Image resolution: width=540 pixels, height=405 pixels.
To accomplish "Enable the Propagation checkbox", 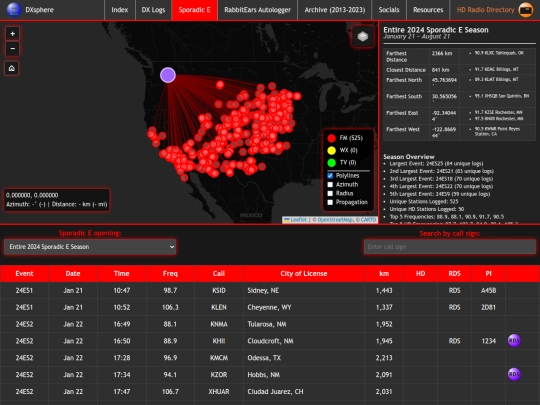I will click(330, 202).
